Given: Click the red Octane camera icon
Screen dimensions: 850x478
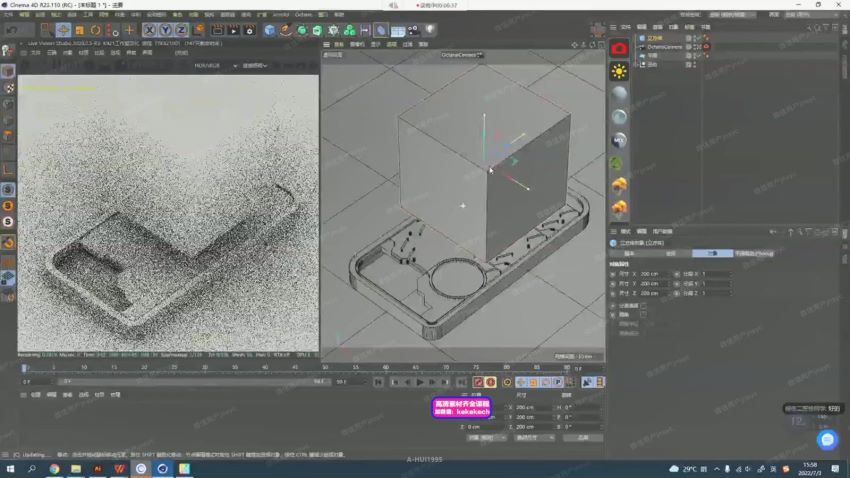Looking at the screenshot, I should pos(619,48).
